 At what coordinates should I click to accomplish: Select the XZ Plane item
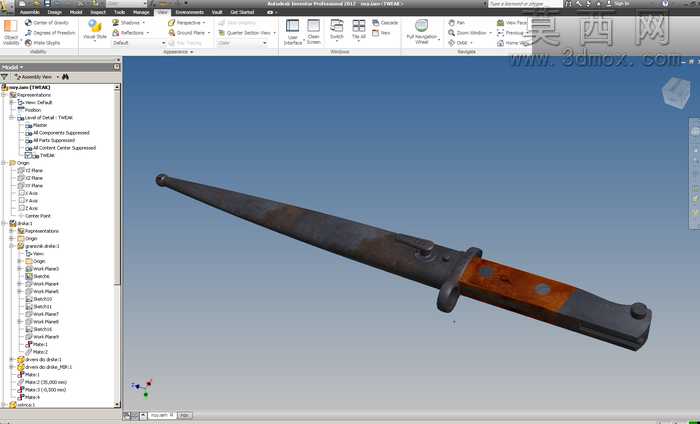tap(34, 178)
